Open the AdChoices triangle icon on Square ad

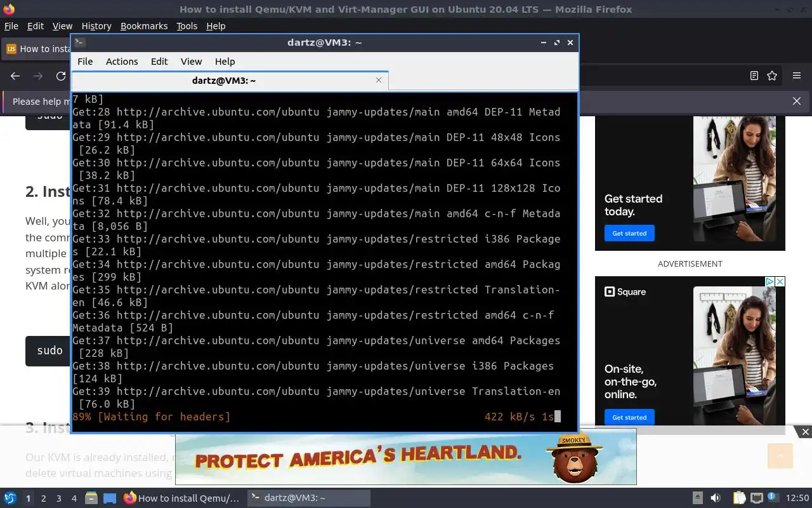click(x=769, y=281)
